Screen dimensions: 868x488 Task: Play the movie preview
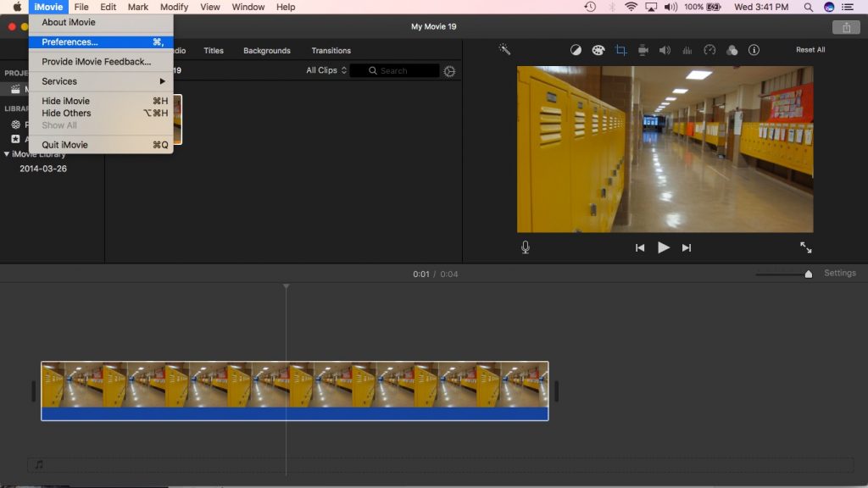(663, 247)
